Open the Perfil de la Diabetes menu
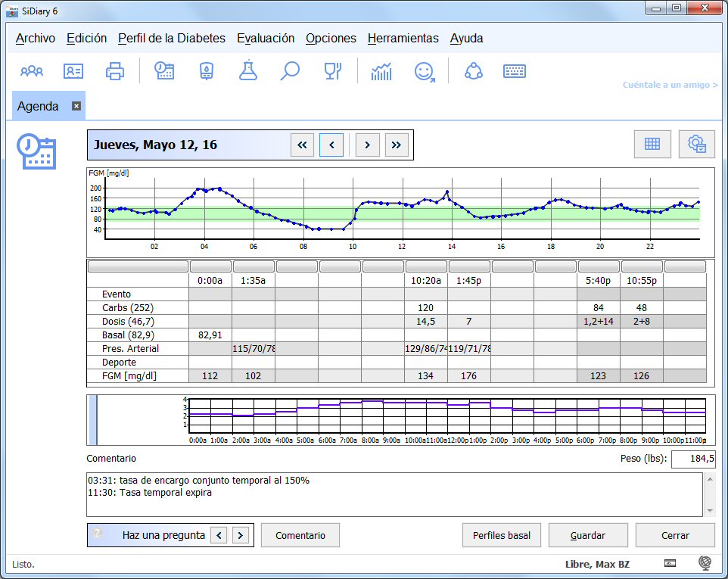Screen dimensions: 728x579 [172, 38]
